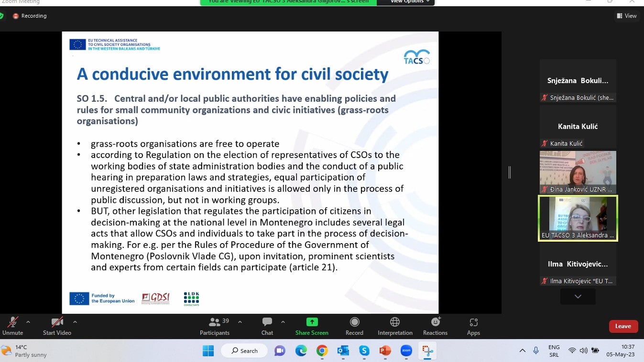
Task: Click the gallery panel divider handle
Action: (x=510, y=172)
